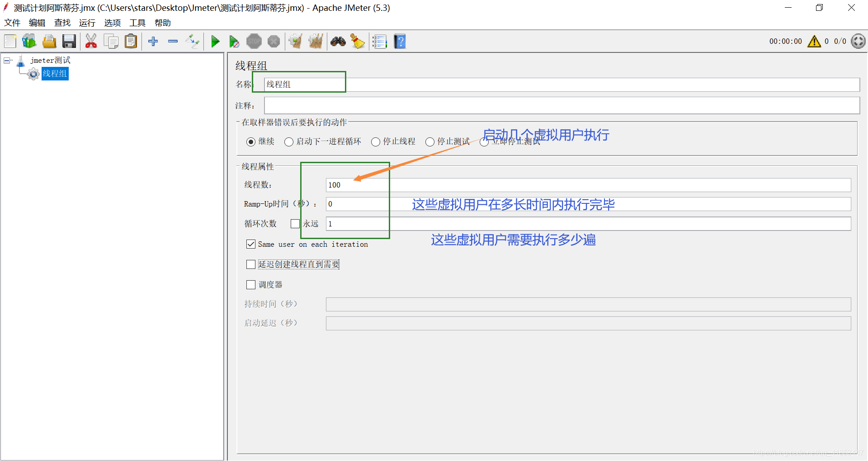Enable the 调度器 checkbox
This screenshot has height=461, width=868.
pos(251,285)
